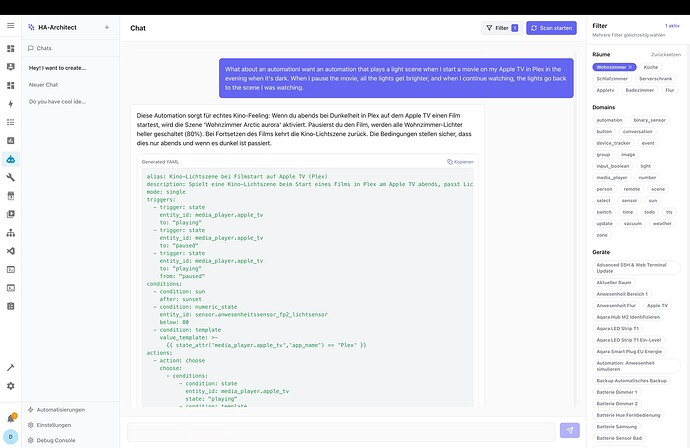The width and height of the screenshot is (690, 448).
Task: Click the chat message input field
Action: click(x=340, y=430)
